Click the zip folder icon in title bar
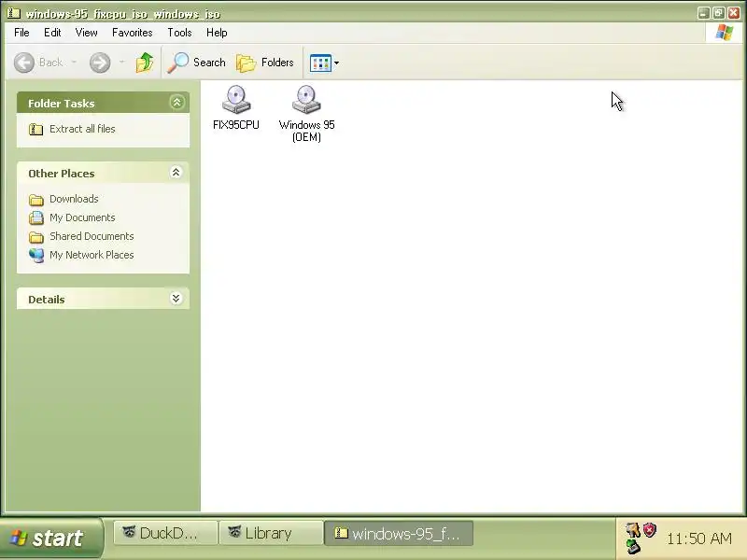Viewport: 747px width, 560px height. click(x=14, y=13)
